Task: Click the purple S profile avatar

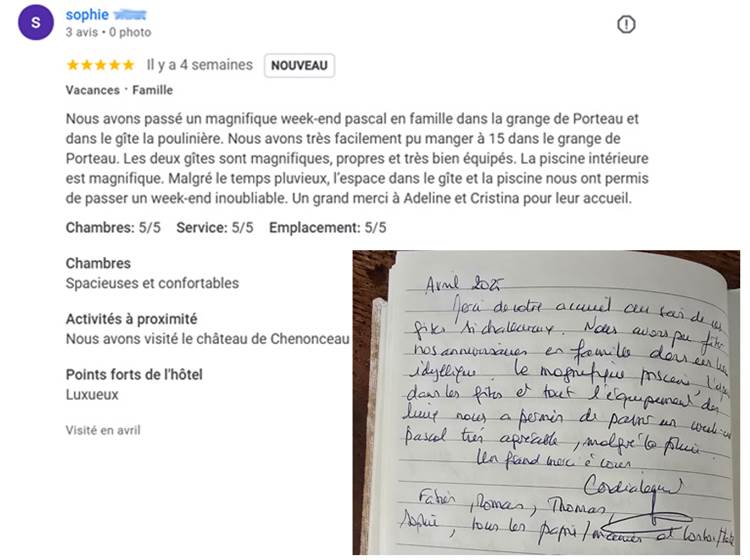Action: coord(36,22)
